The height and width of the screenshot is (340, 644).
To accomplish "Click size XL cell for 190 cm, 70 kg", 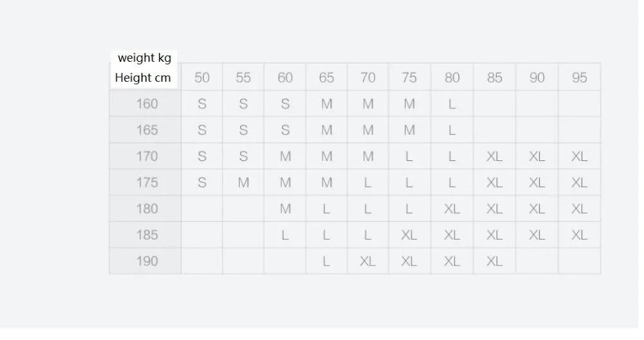I will 368,261.
